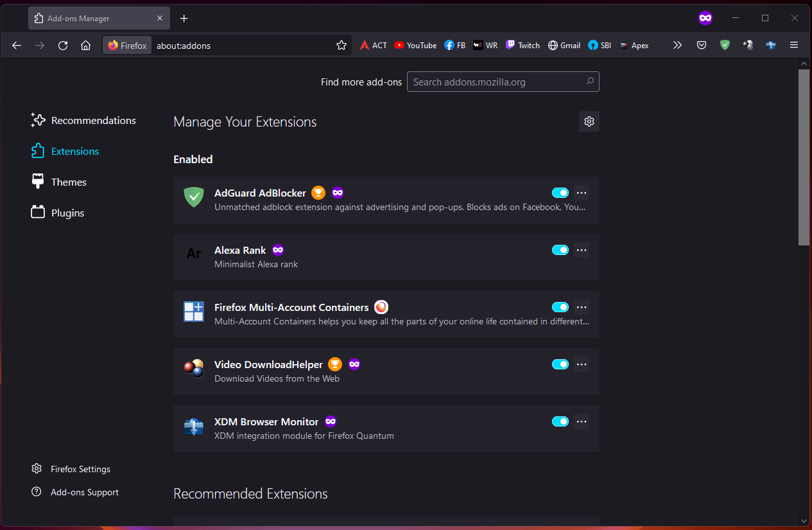
Task: Open more options for AdGuard AdBlocker
Action: click(582, 193)
